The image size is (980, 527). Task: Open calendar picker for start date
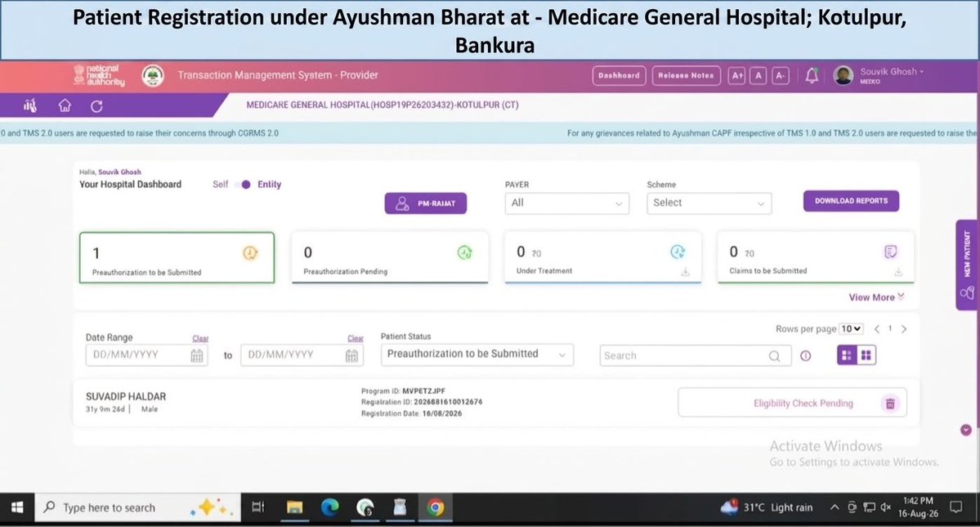[197, 355]
